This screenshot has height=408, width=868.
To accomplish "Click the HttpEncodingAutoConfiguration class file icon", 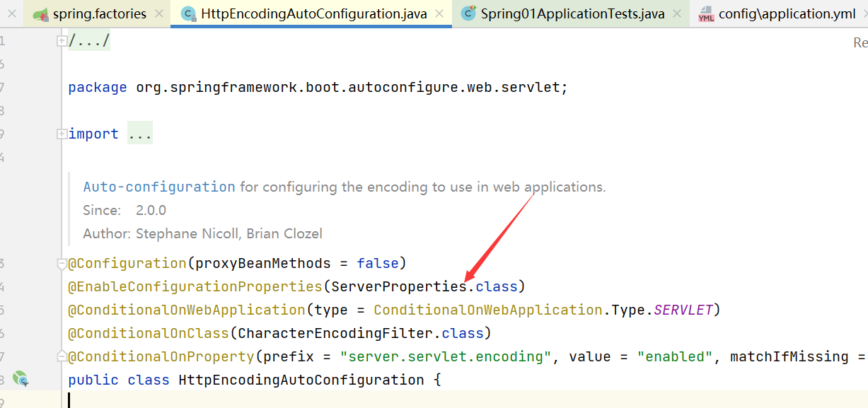I will tap(188, 14).
